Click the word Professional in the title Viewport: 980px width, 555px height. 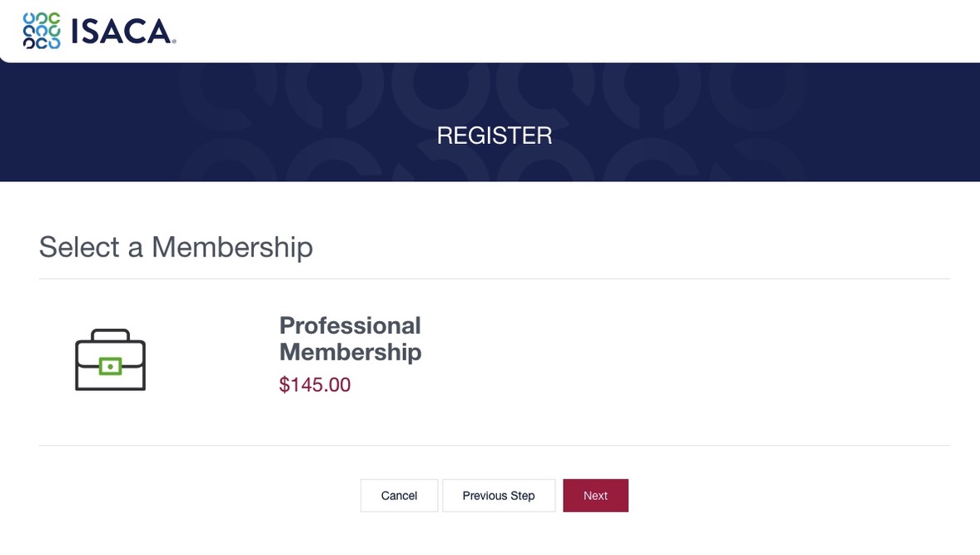[x=350, y=325]
